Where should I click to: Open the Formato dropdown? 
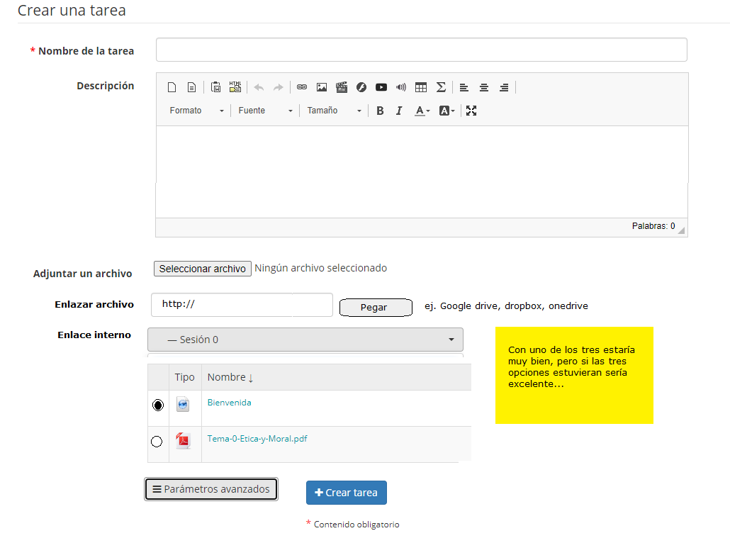click(x=196, y=111)
